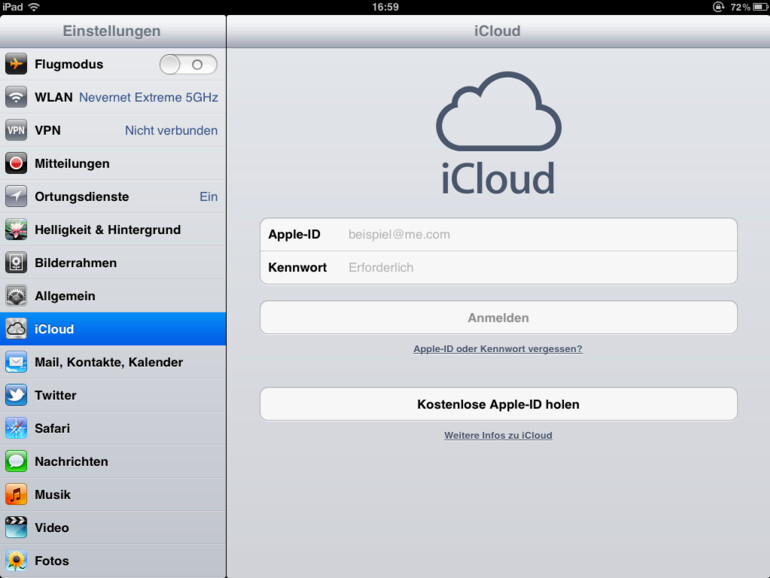The height and width of the screenshot is (578, 770).
Task: Tap the WLAN wifi icon
Action: tap(16, 97)
